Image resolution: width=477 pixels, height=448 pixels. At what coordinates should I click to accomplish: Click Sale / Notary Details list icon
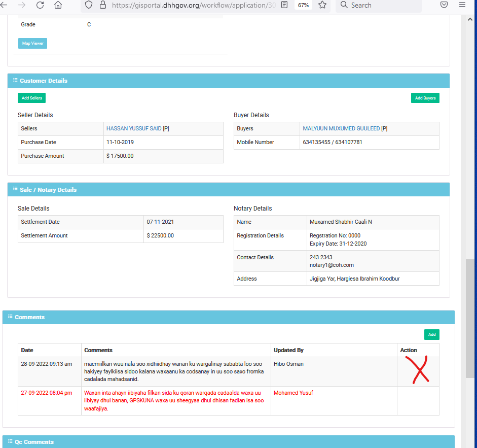15,189
